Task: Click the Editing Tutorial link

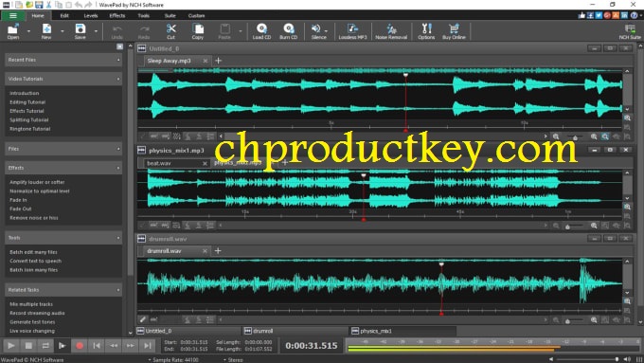Action: pyautogui.click(x=27, y=102)
